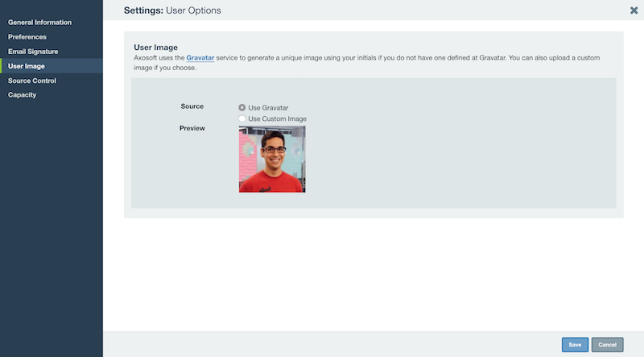
Task: Select the Use Gravatar radio button
Action: (x=242, y=107)
